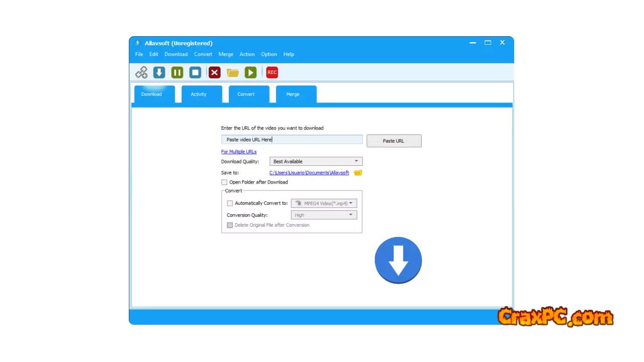
Task: Delete task with the red X toolbar icon
Action: pos(214,72)
